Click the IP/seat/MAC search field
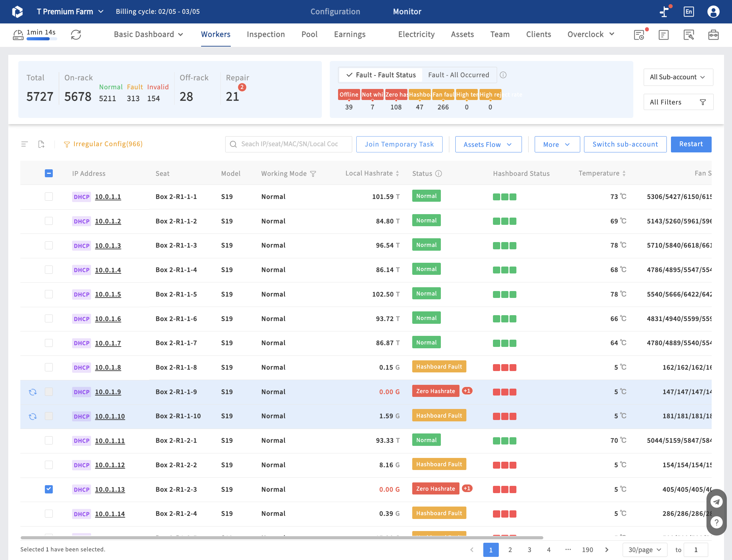This screenshot has height=560, width=732. (288, 144)
